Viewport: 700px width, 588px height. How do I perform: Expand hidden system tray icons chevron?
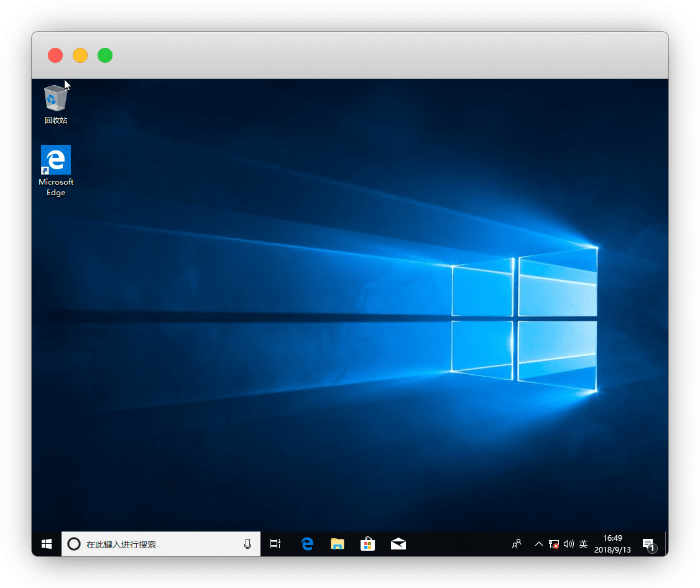(x=538, y=544)
